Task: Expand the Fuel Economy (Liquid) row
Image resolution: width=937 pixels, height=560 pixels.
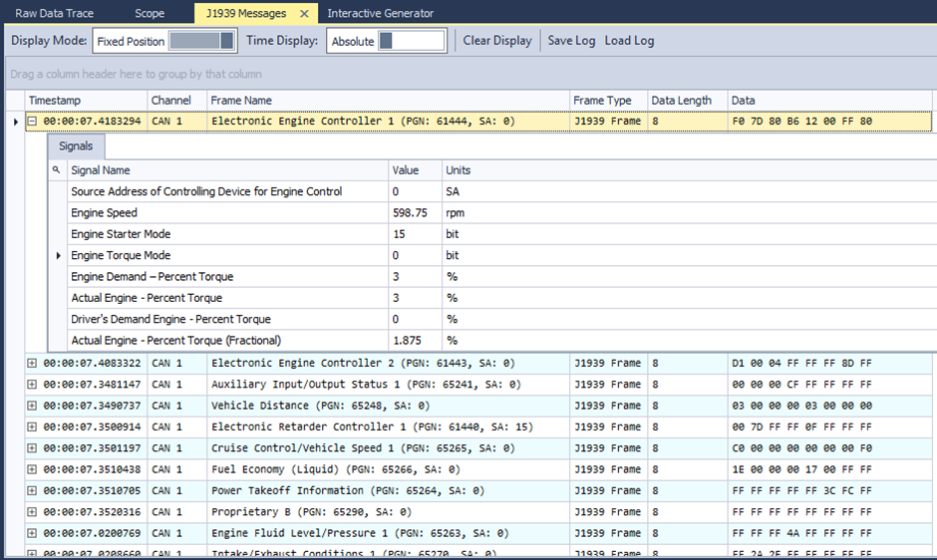Action: tap(32, 469)
